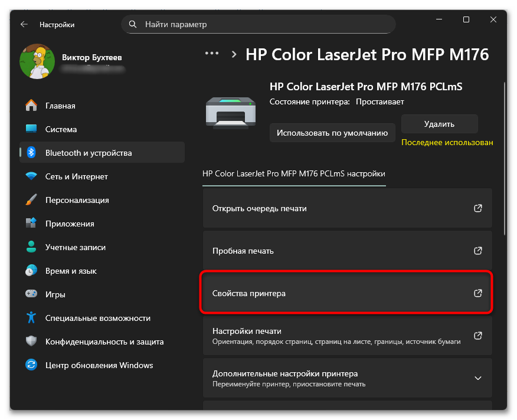The image size is (517, 420).
Task: Open Игры section
Action: pos(102,294)
